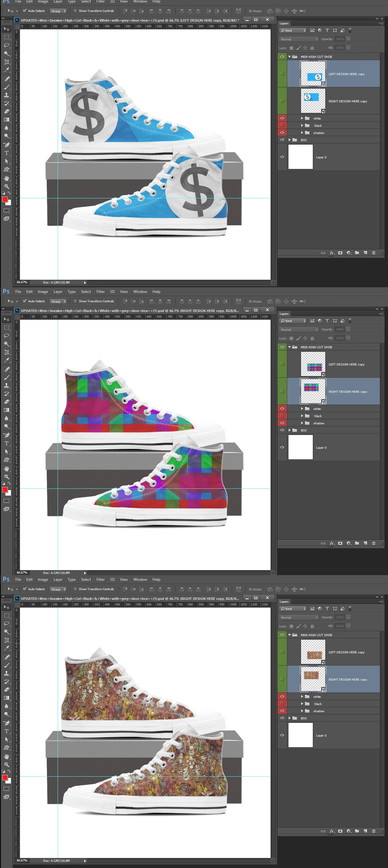
Task: Select the Crop tool in dollar-sign shoe window
Action: point(6,62)
